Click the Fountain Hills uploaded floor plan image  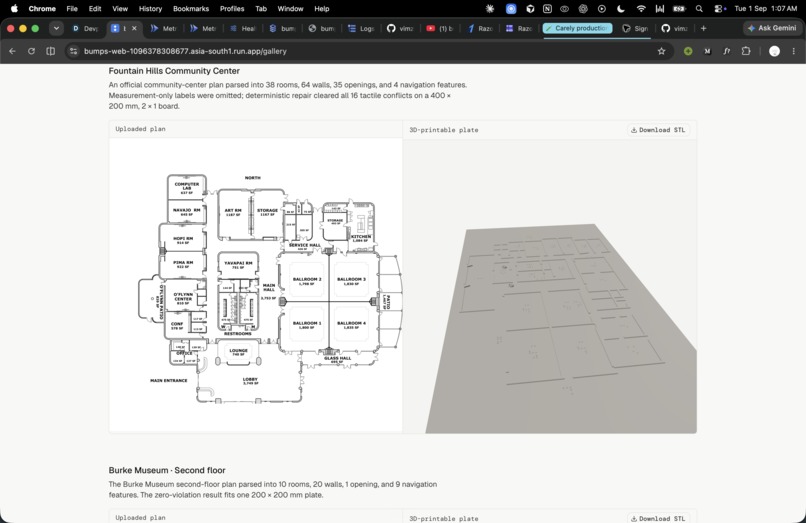pos(255,285)
